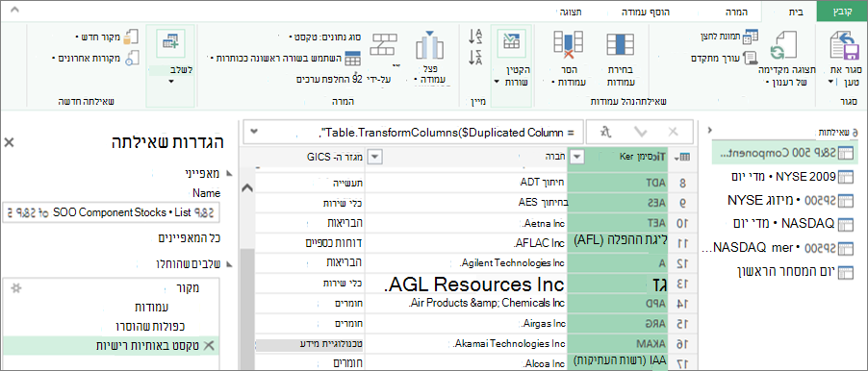868x371 pixels.
Task: Click the Refresh Preview icon
Action: 783,45
